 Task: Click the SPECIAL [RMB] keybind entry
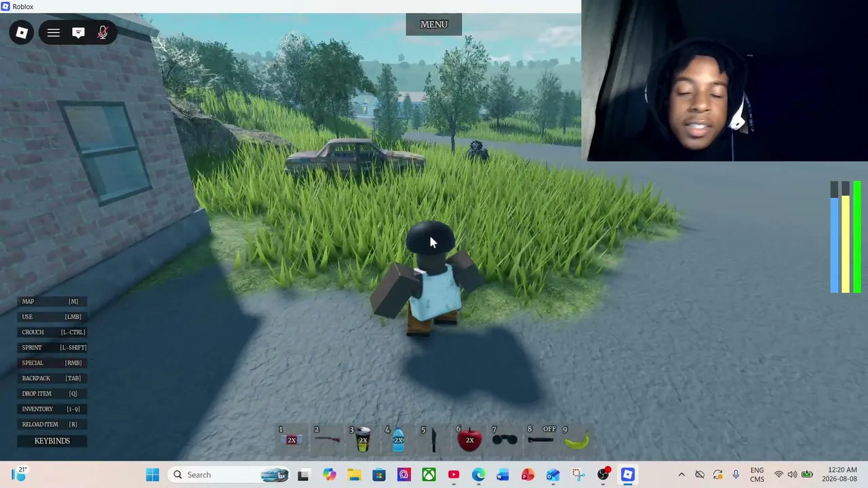[52, 363]
